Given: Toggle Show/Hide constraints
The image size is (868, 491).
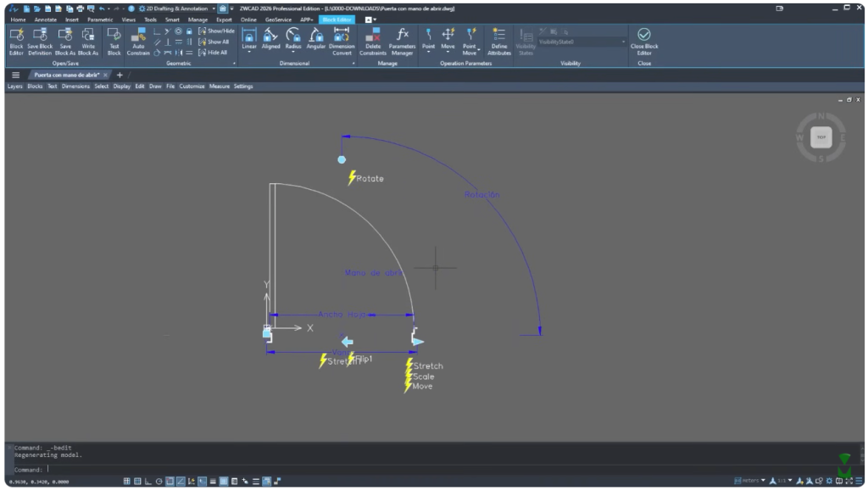Looking at the screenshot, I should point(216,31).
